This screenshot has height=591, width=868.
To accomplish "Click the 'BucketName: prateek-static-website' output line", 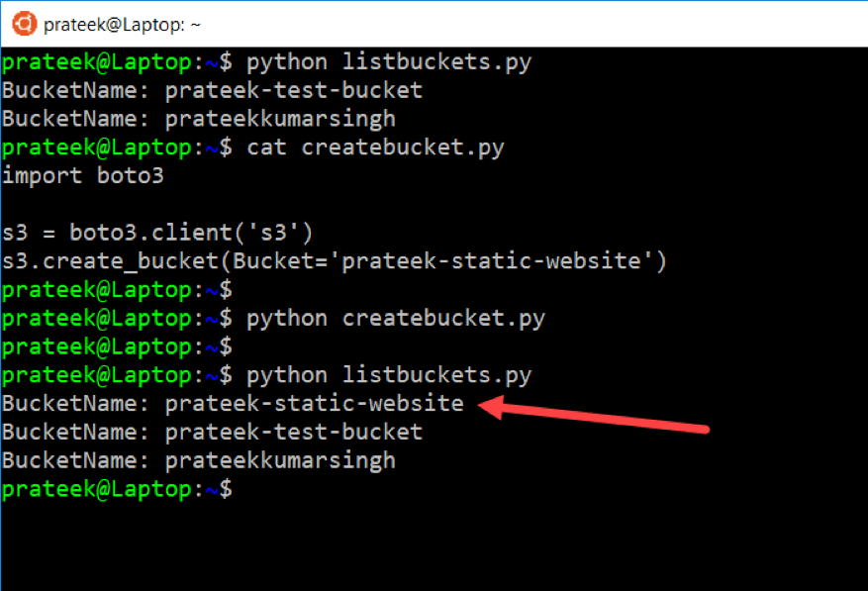I will coord(233,403).
